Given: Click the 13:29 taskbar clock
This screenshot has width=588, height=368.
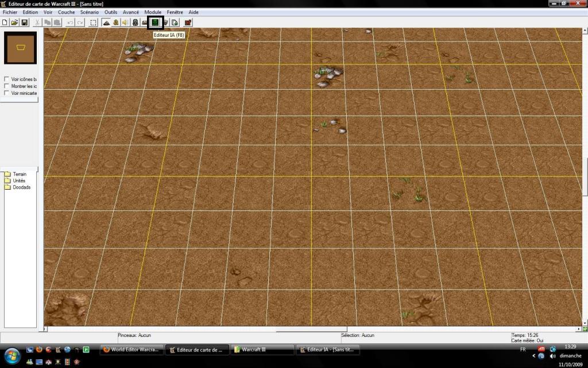Looking at the screenshot, I should (570, 347).
